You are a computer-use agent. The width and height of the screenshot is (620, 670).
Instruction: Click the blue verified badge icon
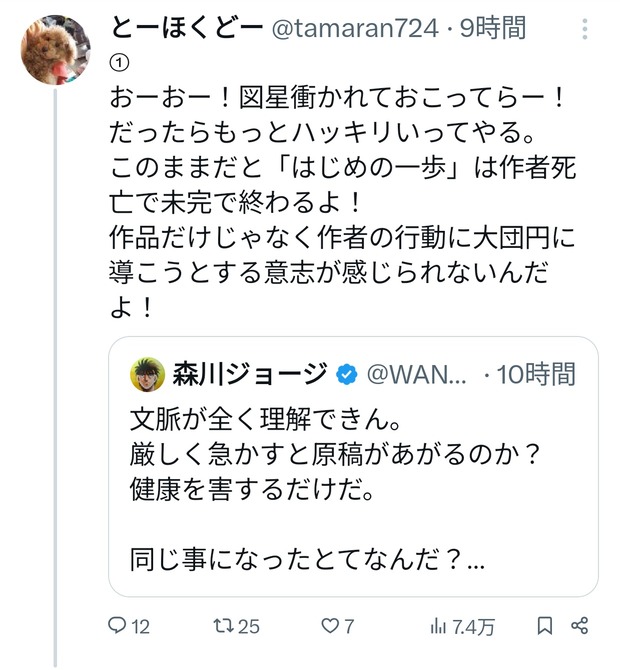pos(347,375)
